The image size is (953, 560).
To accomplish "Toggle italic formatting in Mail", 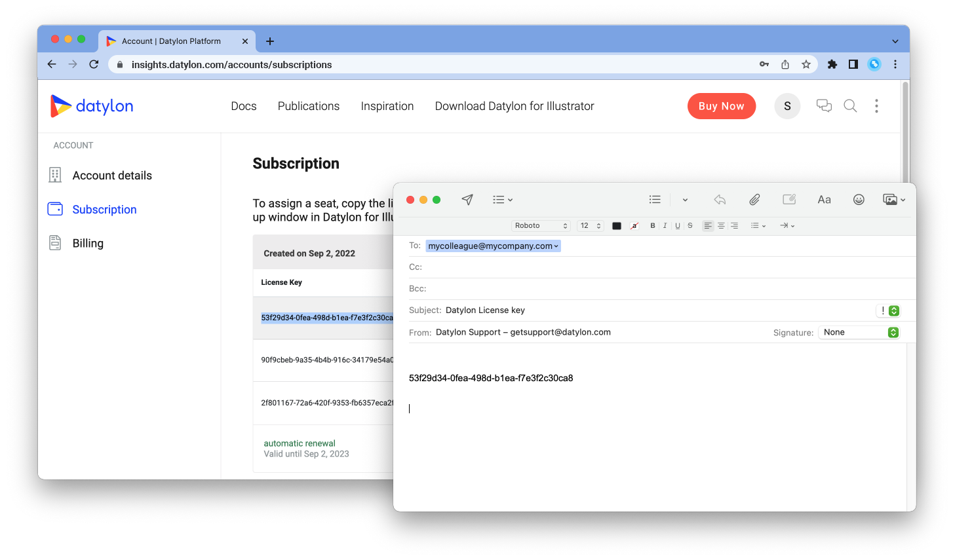I will pos(665,225).
